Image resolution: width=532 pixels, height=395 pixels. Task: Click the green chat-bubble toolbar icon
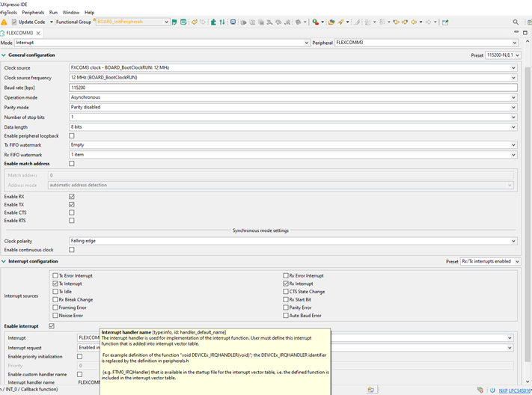click(x=183, y=22)
